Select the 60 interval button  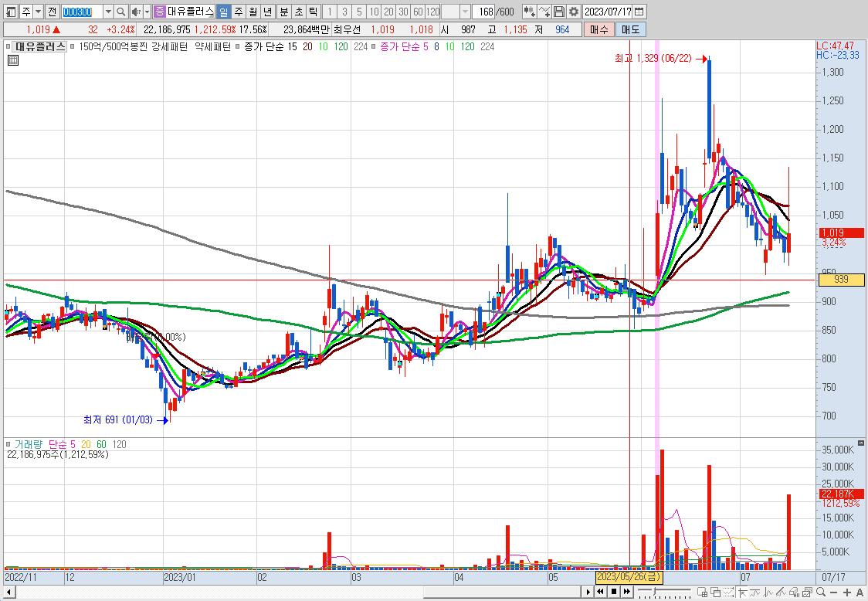(x=418, y=11)
